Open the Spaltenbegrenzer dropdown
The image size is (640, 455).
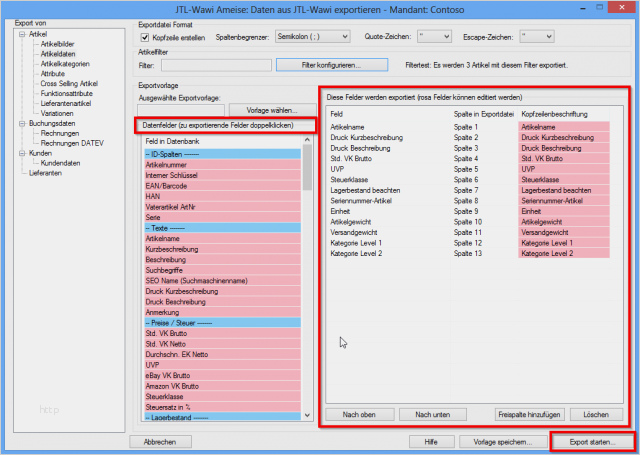click(x=313, y=37)
